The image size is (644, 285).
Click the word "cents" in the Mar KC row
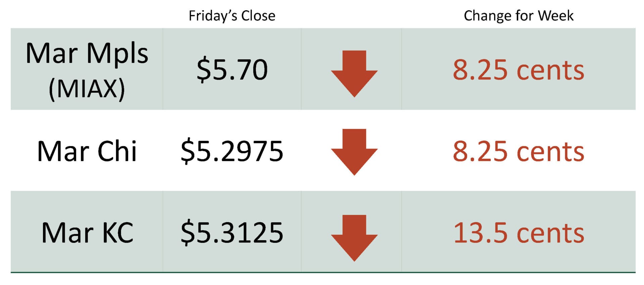[x=550, y=234]
